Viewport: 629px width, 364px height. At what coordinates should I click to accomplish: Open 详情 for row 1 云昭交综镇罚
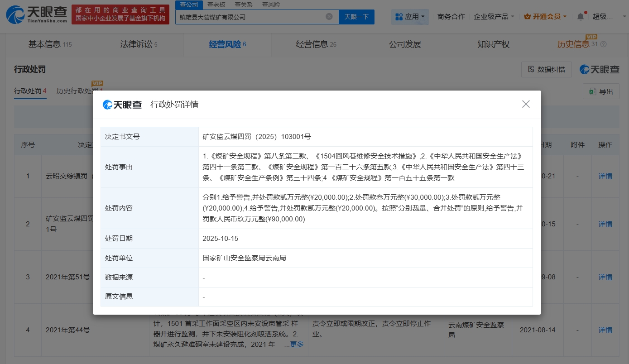tap(605, 176)
